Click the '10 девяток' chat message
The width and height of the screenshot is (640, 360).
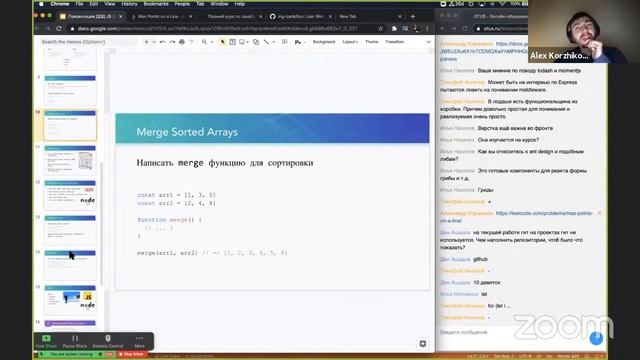(x=487, y=282)
